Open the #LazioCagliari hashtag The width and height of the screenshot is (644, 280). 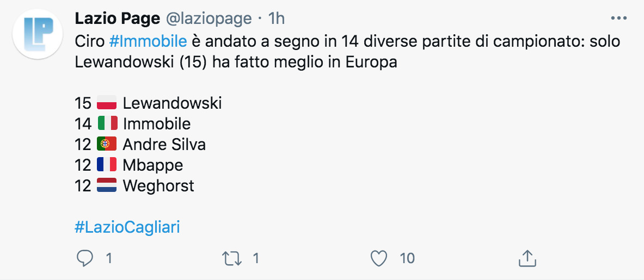pos(127,227)
